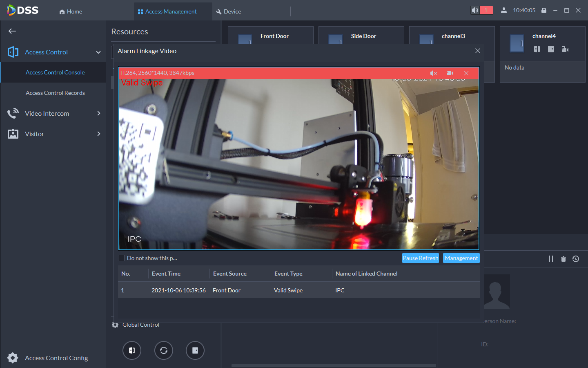
Task: Click the channel4 open door icon
Action: point(537,49)
